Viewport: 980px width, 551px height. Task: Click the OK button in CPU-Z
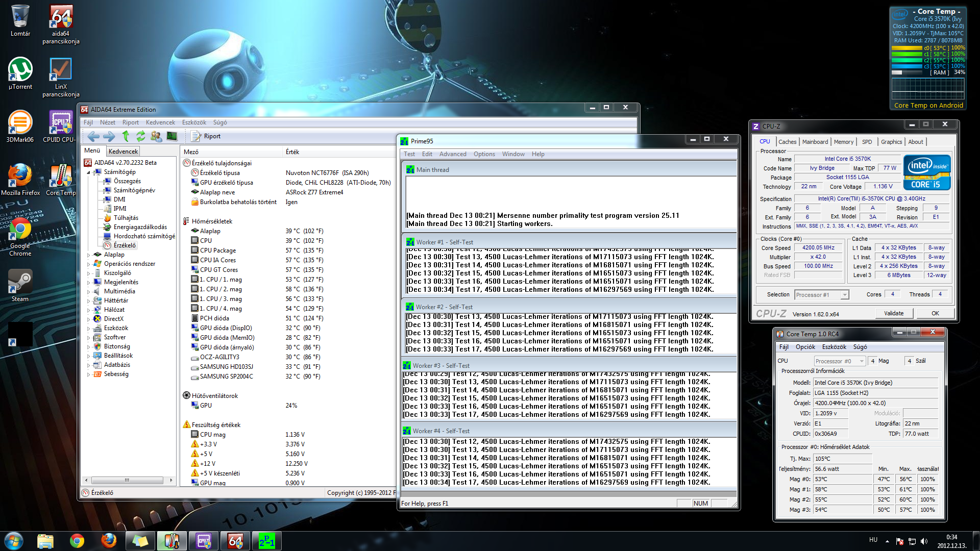pyautogui.click(x=935, y=313)
